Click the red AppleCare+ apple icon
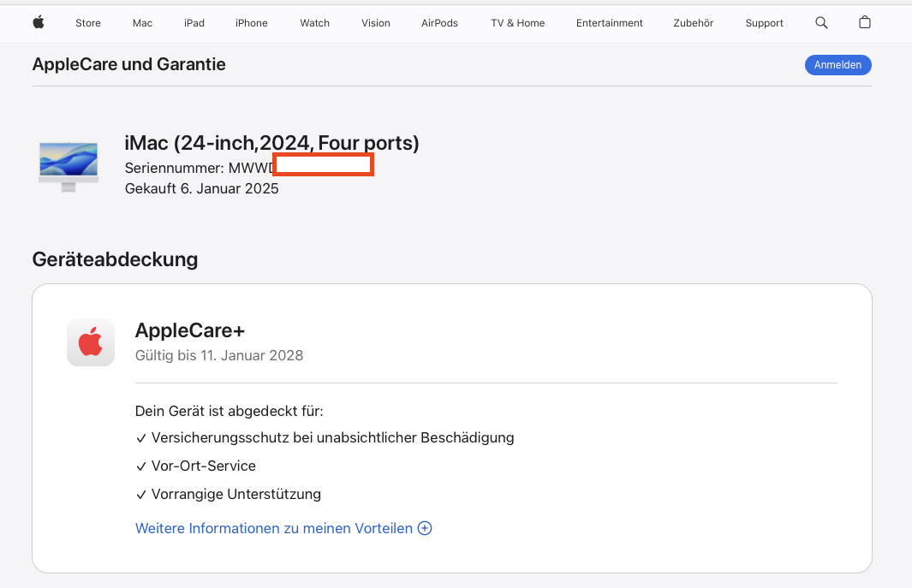This screenshot has height=588, width=912. (x=91, y=342)
